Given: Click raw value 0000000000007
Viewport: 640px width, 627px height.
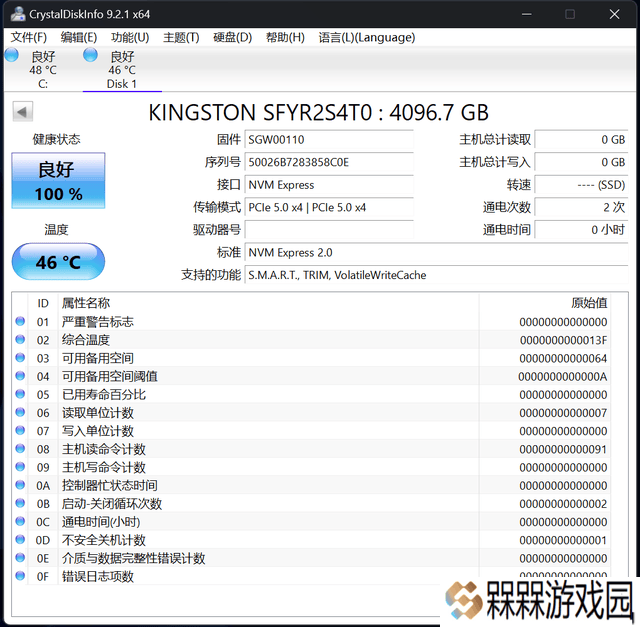Looking at the screenshot, I should (x=563, y=413).
